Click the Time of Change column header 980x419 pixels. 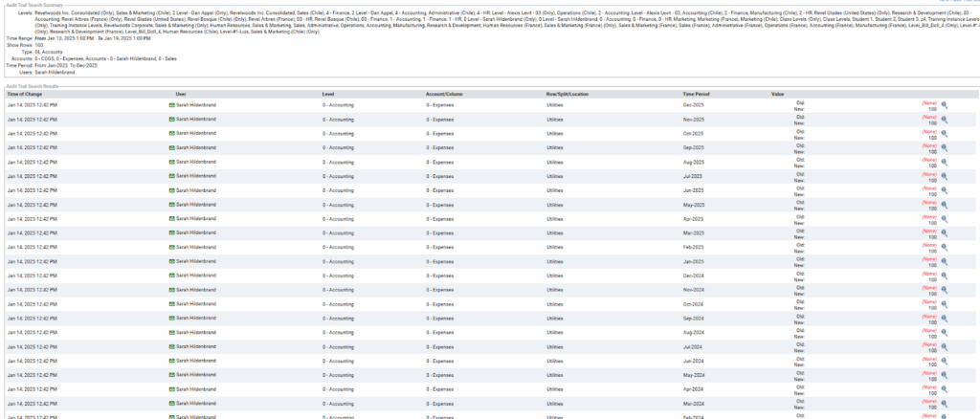tap(28, 94)
